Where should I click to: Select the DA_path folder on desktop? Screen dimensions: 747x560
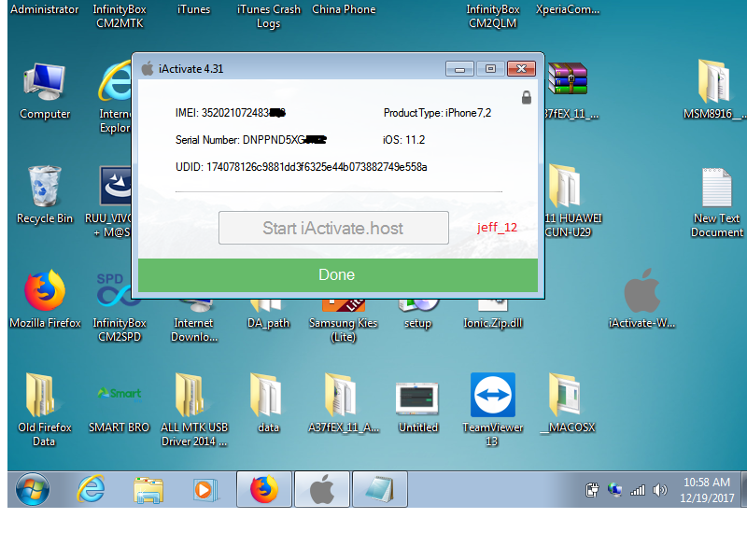coord(268,315)
